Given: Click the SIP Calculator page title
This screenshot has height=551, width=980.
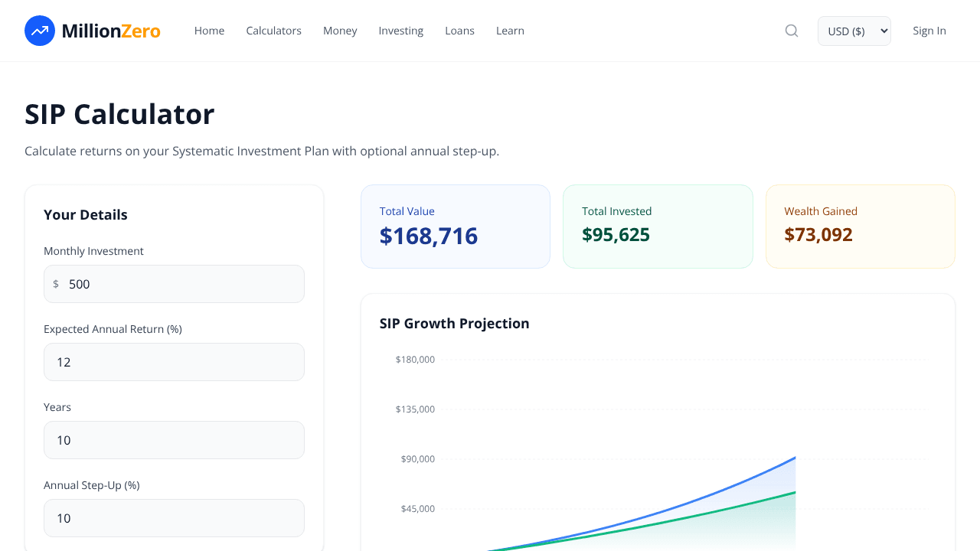Looking at the screenshot, I should pyautogui.click(x=119, y=114).
